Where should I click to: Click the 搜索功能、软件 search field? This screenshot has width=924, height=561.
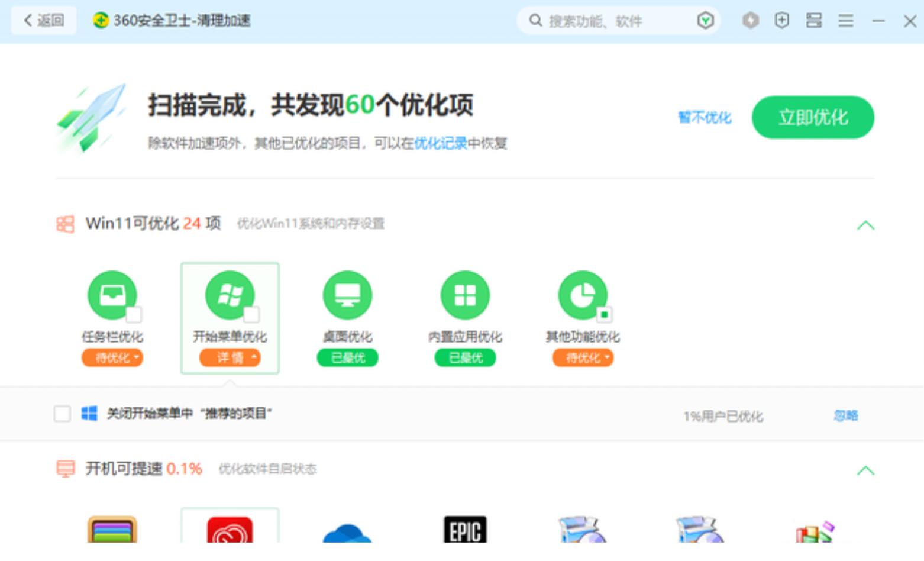(603, 20)
